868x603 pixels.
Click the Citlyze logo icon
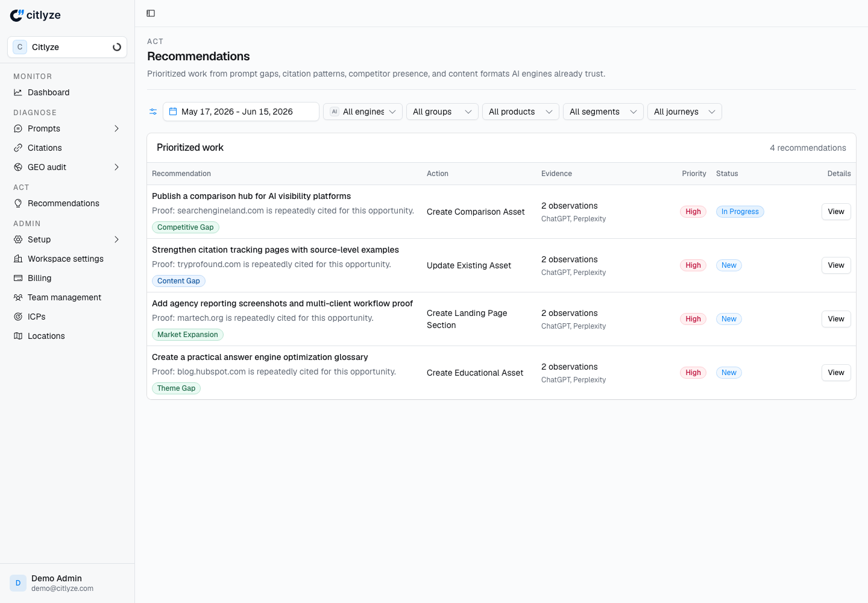coord(17,15)
